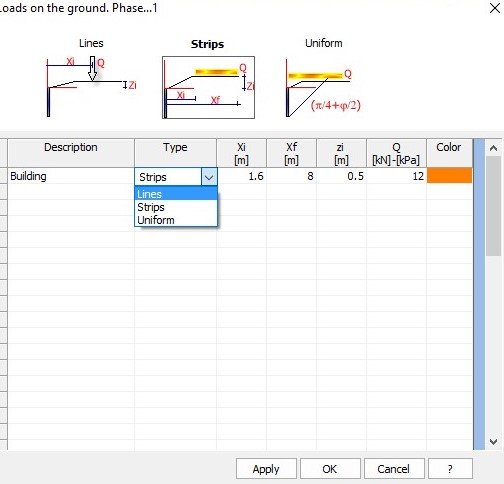Select the Uniform load type diagram
This screenshot has width=504, height=484.
tap(323, 87)
